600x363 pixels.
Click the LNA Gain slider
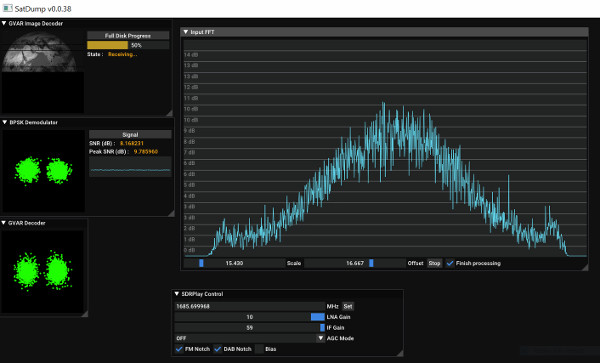(249, 317)
